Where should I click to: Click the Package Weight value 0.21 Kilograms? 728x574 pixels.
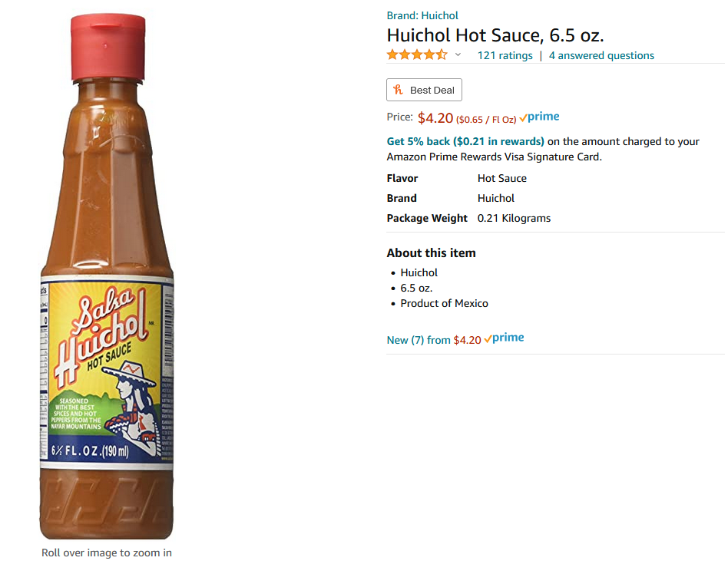[514, 218]
